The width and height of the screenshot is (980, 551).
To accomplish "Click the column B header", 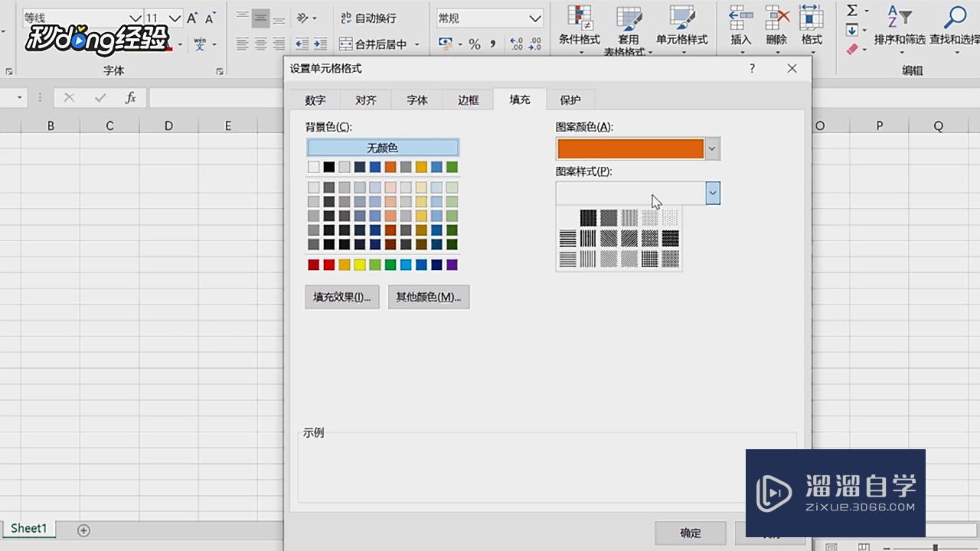I will click(51, 126).
